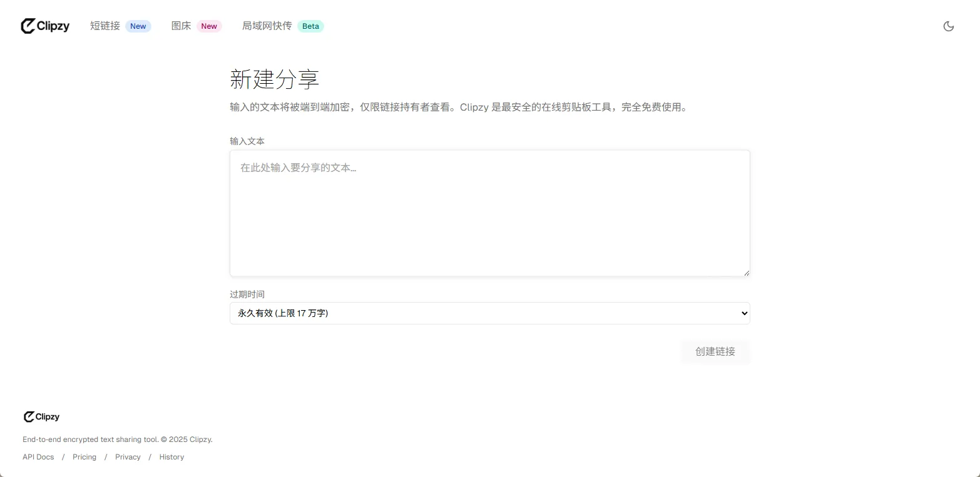Image resolution: width=980 pixels, height=477 pixels.
Task: Click the green Beta badge
Action: click(x=310, y=26)
